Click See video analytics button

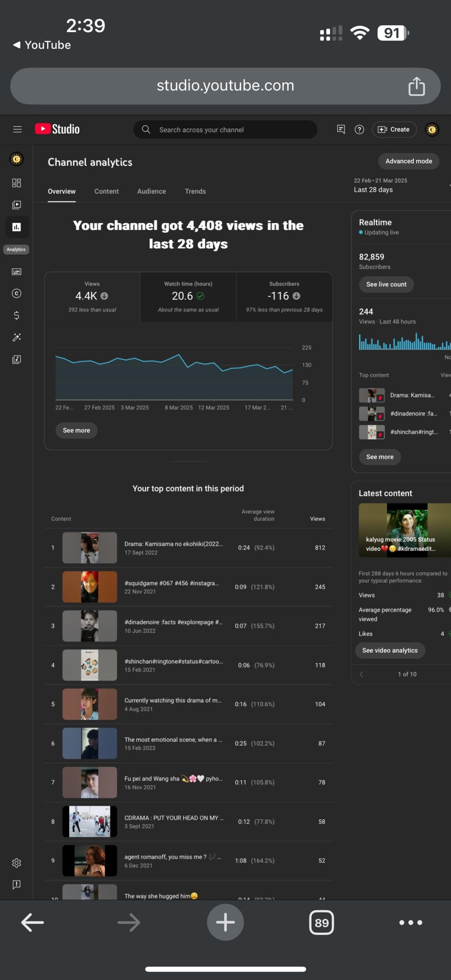coord(390,650)
